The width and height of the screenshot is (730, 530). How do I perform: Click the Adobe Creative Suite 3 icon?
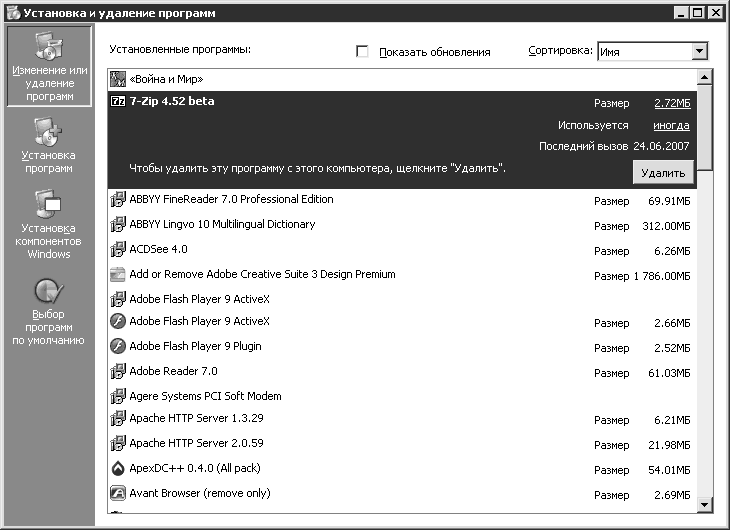[118, 274]
